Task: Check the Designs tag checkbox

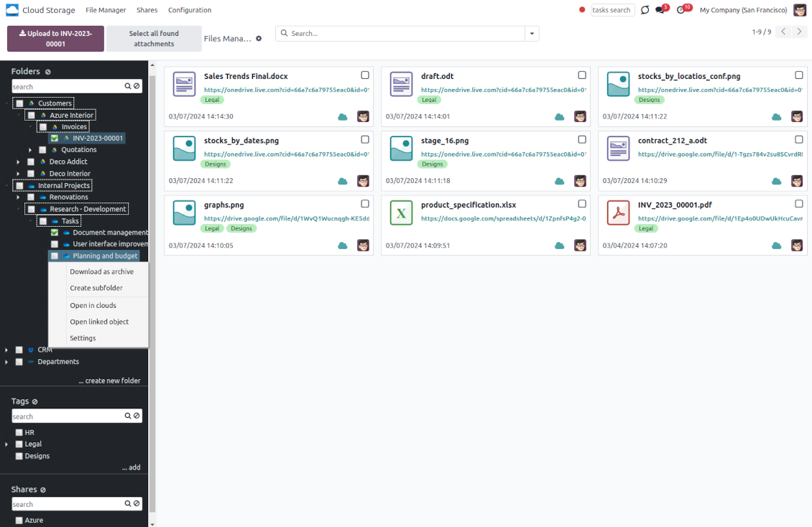Action: pyautogui.click(x=19, y=456)
